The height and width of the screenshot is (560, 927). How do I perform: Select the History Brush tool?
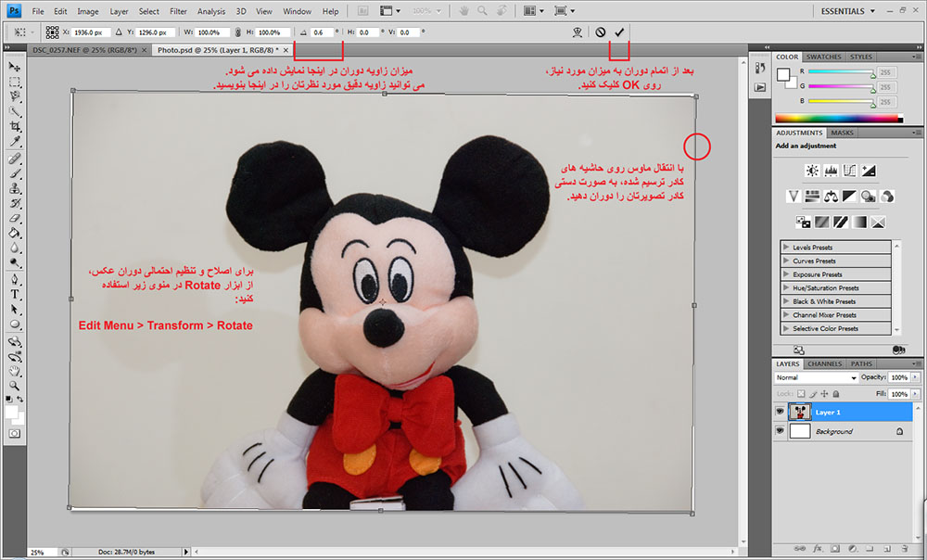pyautogui.click(x=14, y=203)
